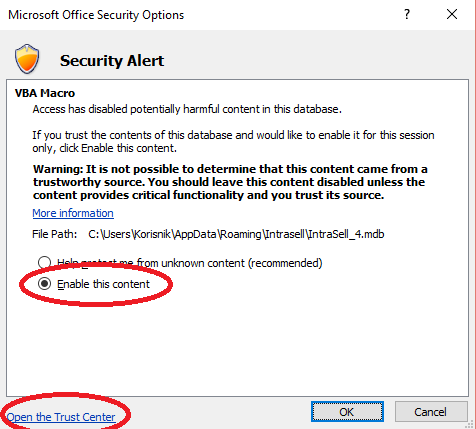
Task: Click the '(recommended)' option label text
Action: click(286, 263)
